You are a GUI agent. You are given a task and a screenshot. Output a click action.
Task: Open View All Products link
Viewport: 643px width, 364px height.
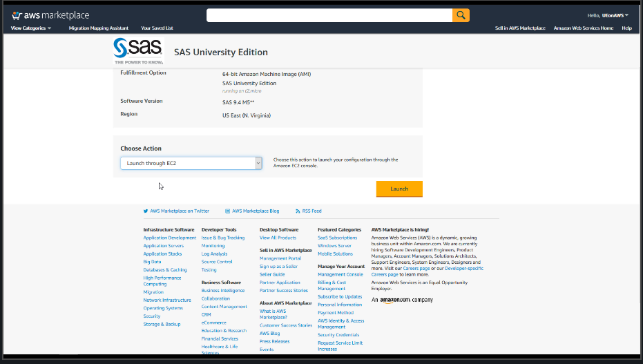click(x=278, y=238)
